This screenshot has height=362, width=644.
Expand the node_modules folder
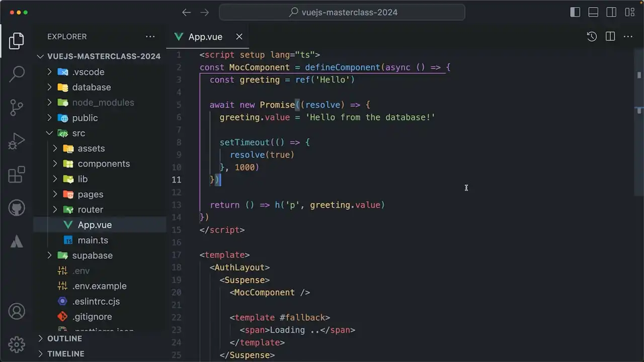point(100,103)
